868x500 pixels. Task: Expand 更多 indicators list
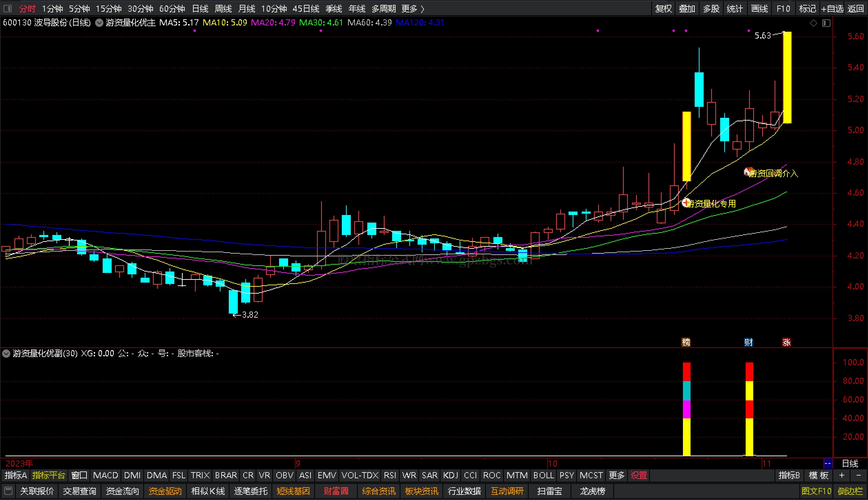tap(616, 476)
